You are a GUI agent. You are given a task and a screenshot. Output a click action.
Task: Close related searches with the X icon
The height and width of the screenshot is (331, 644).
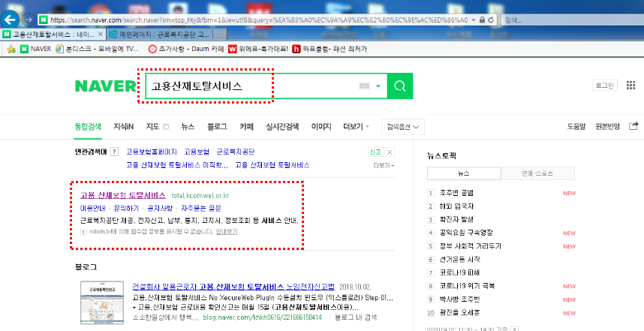[x=390, y=152]
